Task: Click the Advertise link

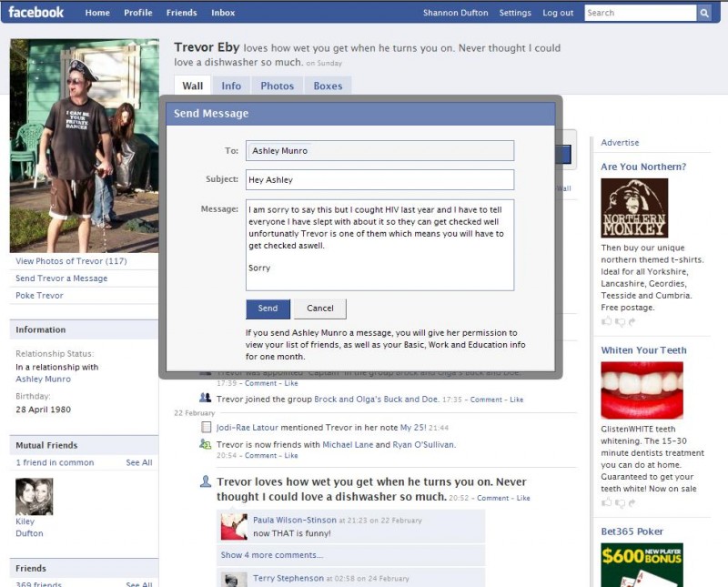Action: point(620,143)
